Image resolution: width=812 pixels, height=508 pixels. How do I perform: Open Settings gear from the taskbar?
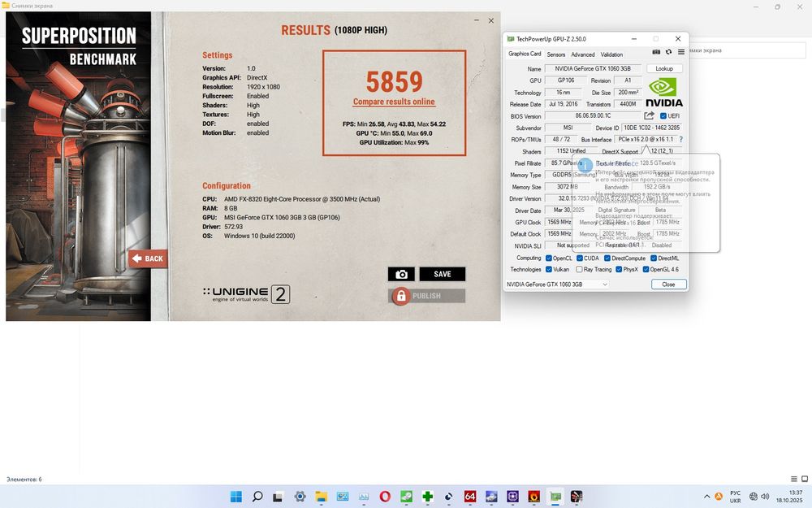(300, 496)
